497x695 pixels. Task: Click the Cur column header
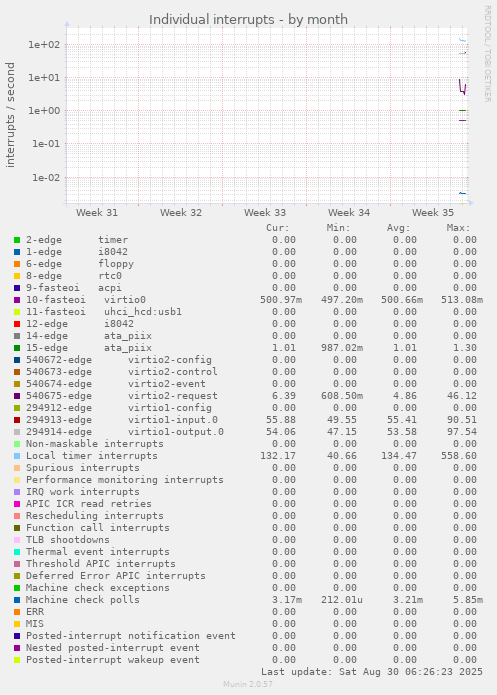(x=278, y=228)
